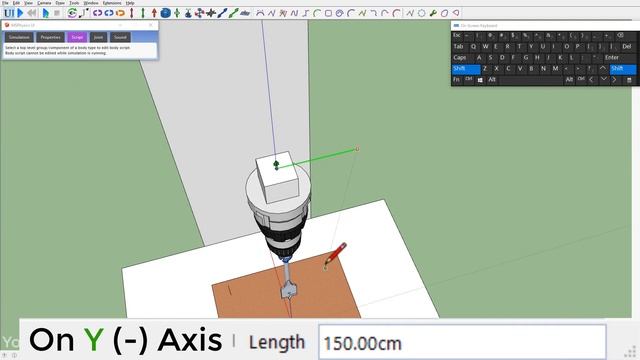Open the Tools menu
This screenshot has height=360, width=640.
(x=74, y=3)
